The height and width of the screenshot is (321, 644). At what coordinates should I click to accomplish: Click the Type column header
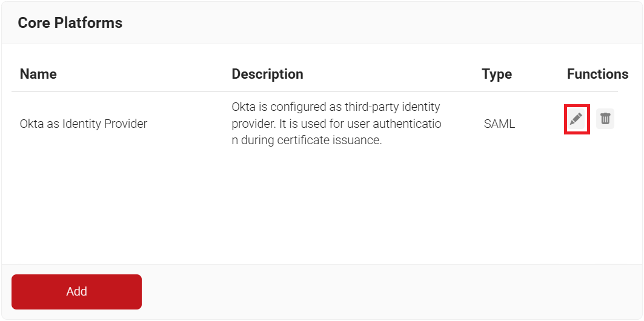pyautogui.click(x=497, y=74)
